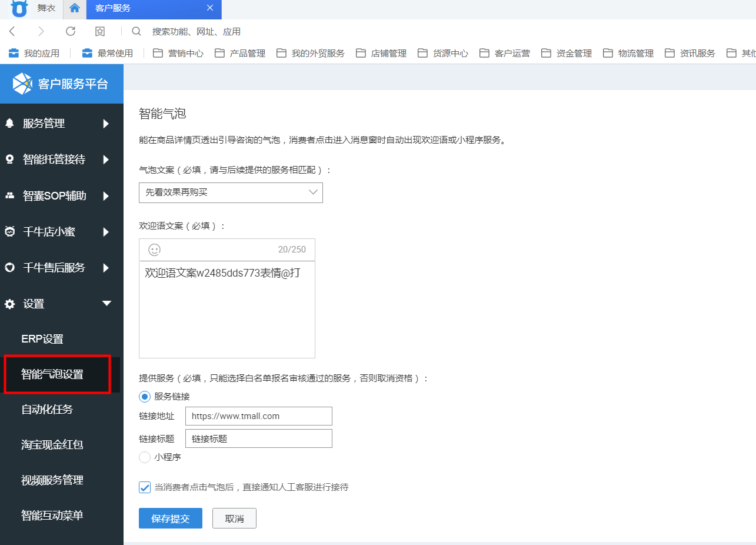
Task: Expand the 服务管理 arrow
Action: pyautogui.click(x=106, y=124)
